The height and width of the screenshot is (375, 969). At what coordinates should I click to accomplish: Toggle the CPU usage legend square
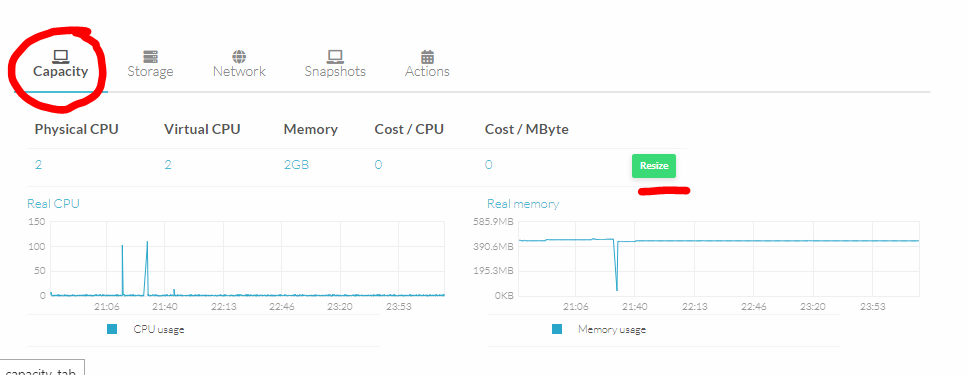click(112, 329)
